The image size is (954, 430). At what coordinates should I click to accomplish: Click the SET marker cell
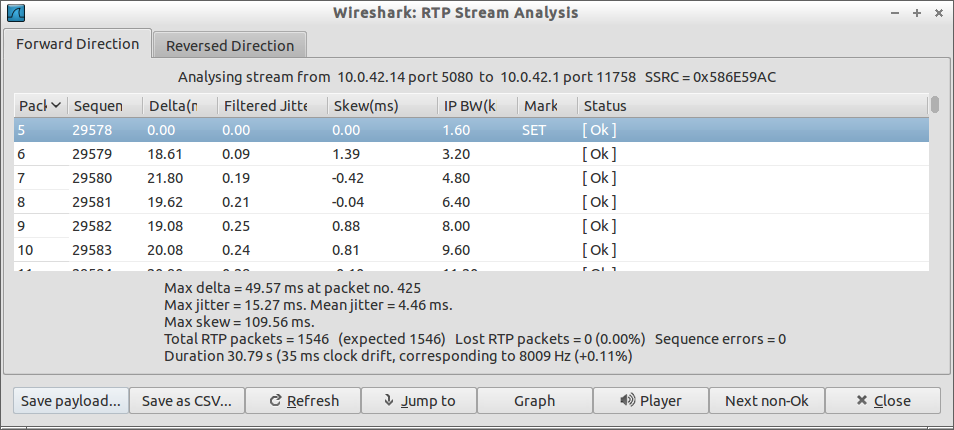[534, 130]
